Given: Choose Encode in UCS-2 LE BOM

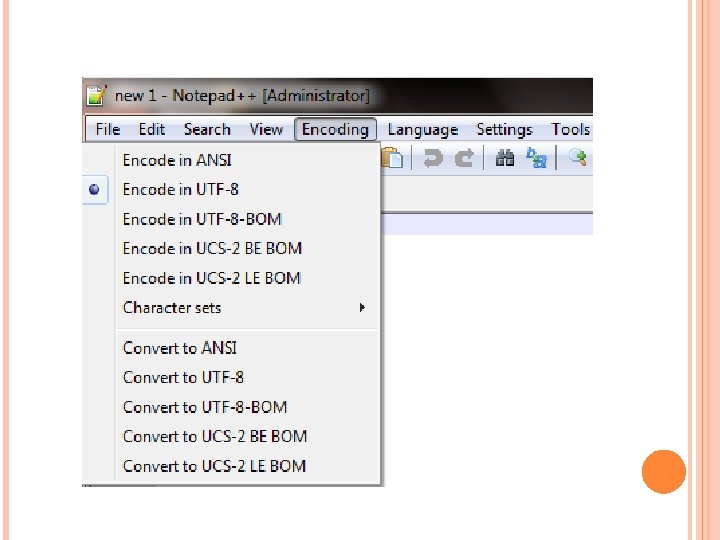Looking at the screenshot, I should pyautogui.click(x=248, y=278).
